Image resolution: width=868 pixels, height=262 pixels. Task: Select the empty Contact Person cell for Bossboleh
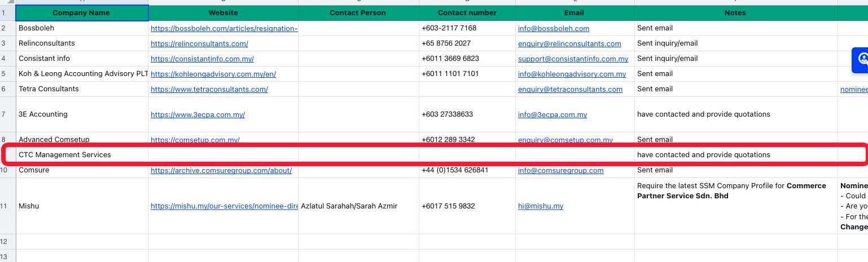358,28
